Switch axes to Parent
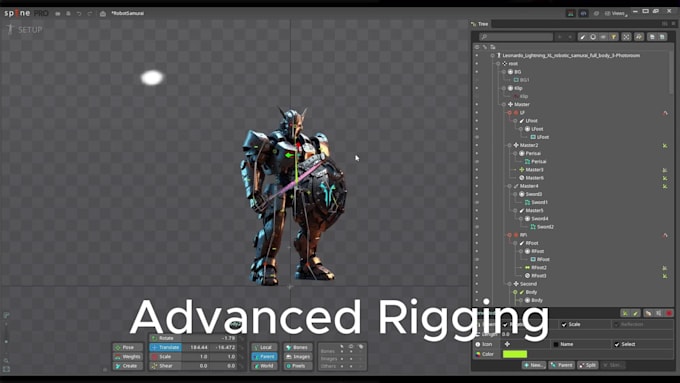Image resolution: width=680 pixels, height=383 pixels. (x=264, y=357)
